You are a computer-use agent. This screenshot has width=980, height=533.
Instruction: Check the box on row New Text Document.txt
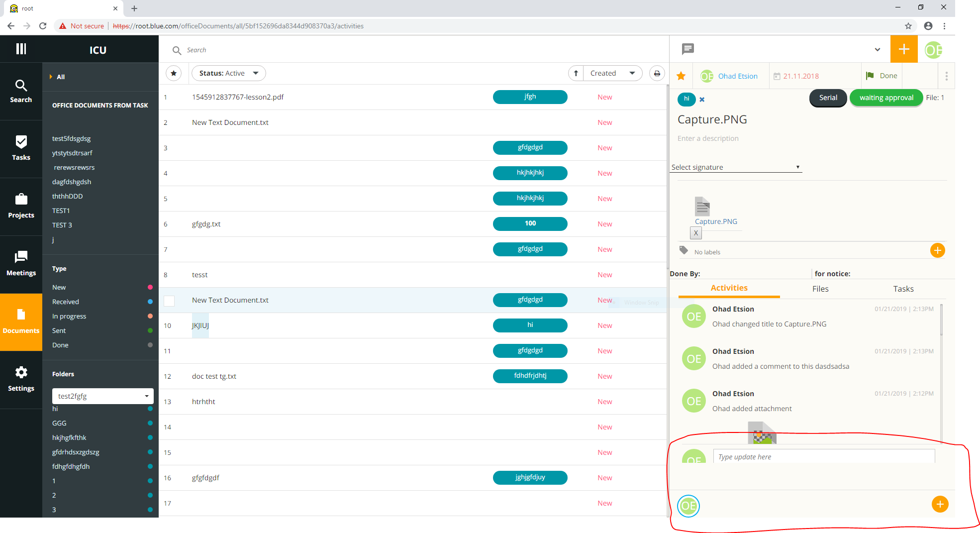(x=169, y=301)
